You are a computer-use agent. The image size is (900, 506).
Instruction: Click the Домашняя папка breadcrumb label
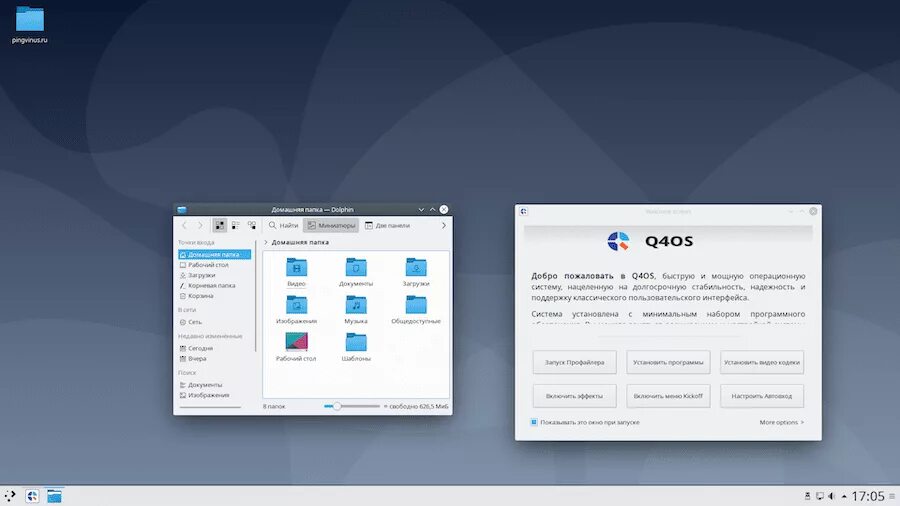300,242
